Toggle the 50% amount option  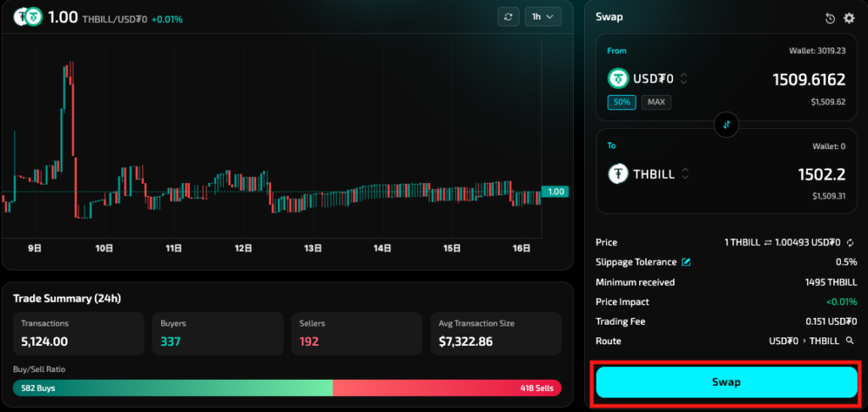[621, 102]
